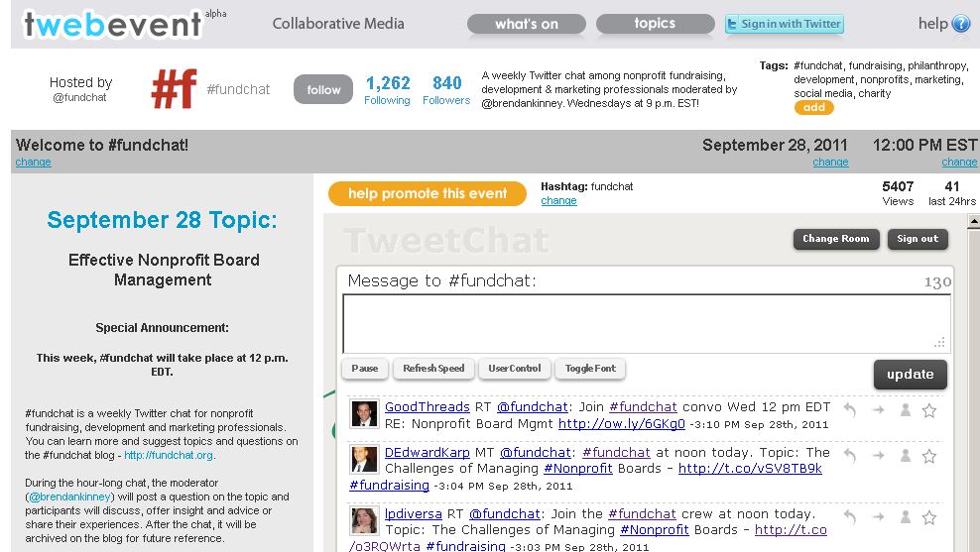Open the t.co/vSV8TB9k link

click(750, 469)
